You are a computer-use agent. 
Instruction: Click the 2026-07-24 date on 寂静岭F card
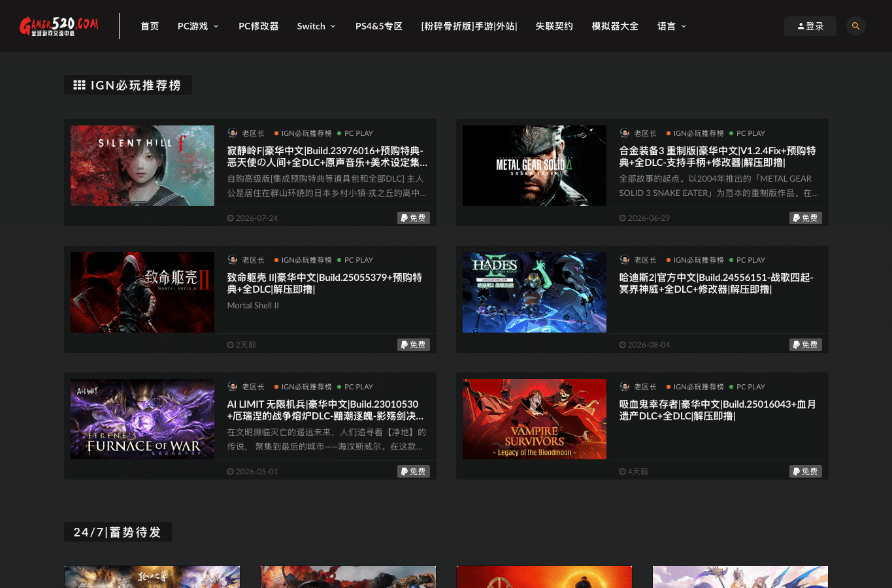[253, 218]
